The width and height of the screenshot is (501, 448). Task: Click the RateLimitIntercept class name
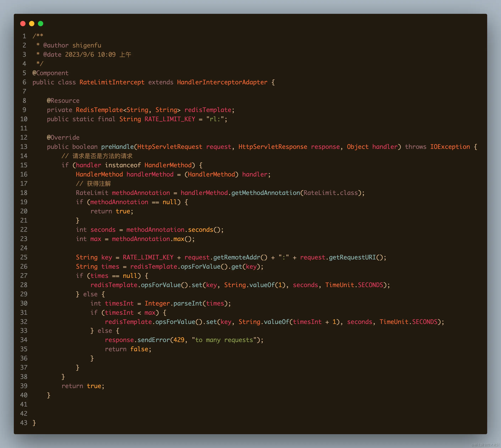tap(112, 82)
